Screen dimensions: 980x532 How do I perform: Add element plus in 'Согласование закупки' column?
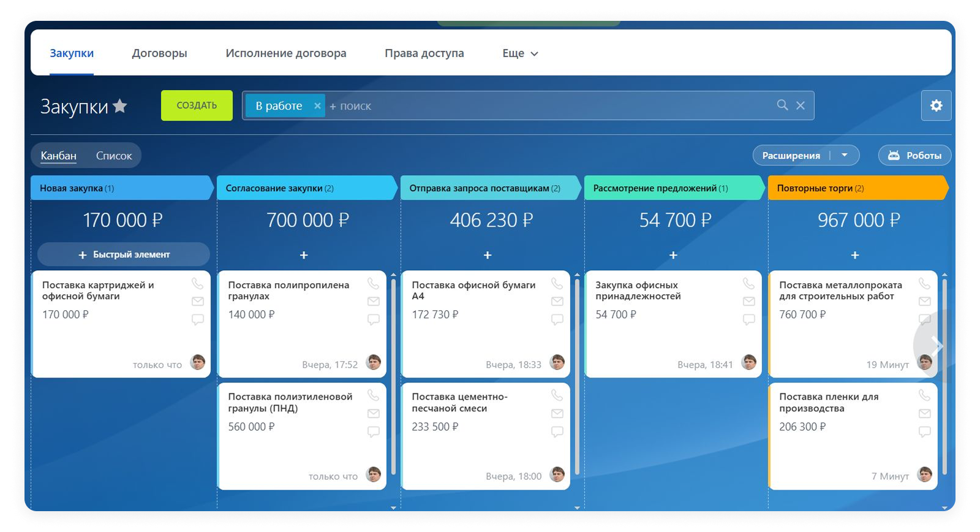(x=304, y=255)
